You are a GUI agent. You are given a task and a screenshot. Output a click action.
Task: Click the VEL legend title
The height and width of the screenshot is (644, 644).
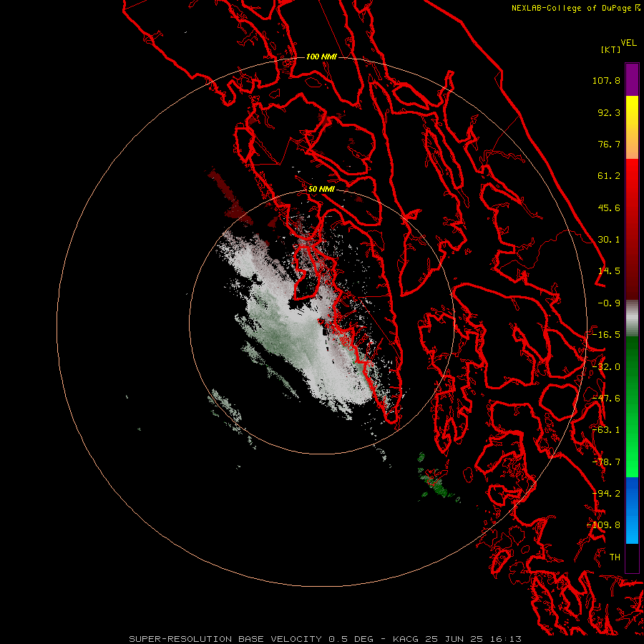pos(629,43)
